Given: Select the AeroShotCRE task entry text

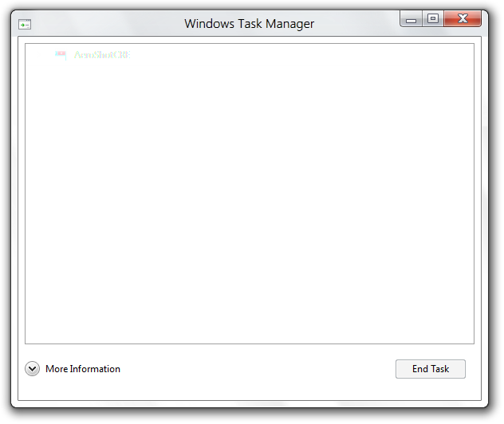Looking at the screenshot, I should (x=102, y=55).
